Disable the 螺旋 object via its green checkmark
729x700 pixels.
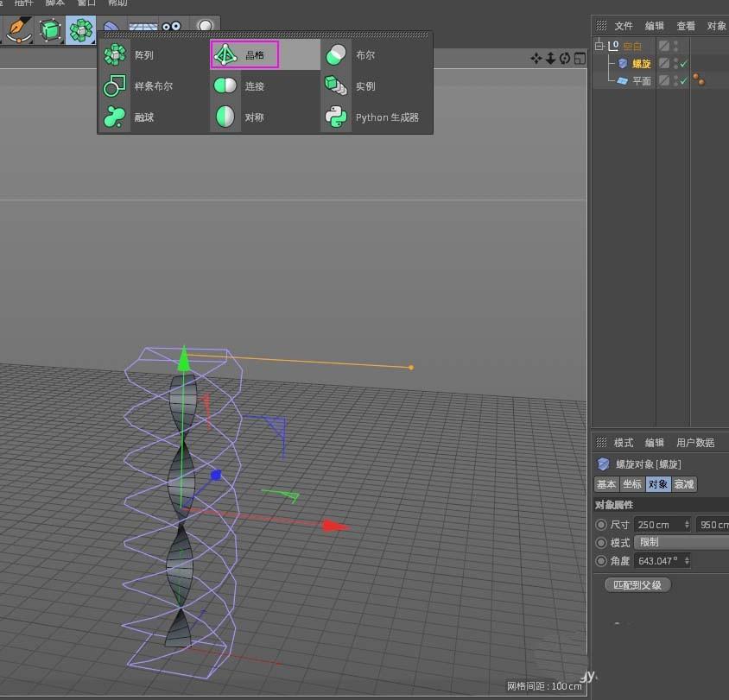click(x=683, y=63)
